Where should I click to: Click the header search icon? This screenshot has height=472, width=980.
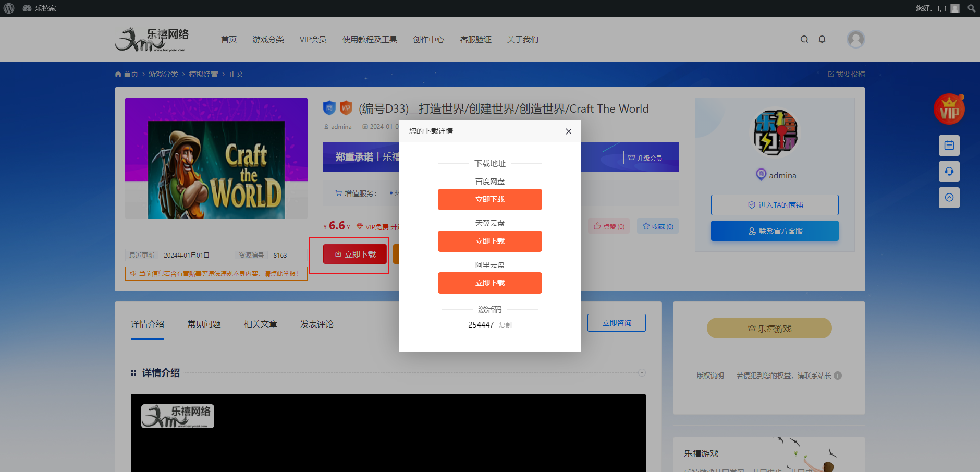[804, 39]
